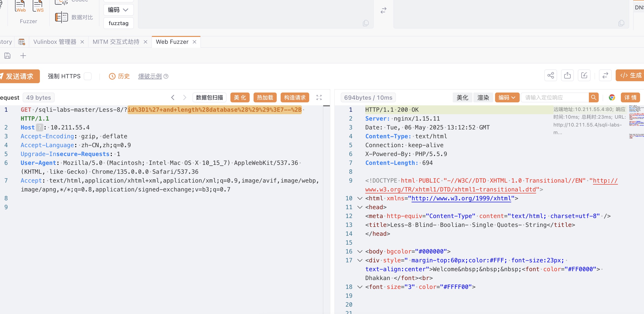644x314 pixels.
Task: Click the response locator input field
Action: coord(554,97)
